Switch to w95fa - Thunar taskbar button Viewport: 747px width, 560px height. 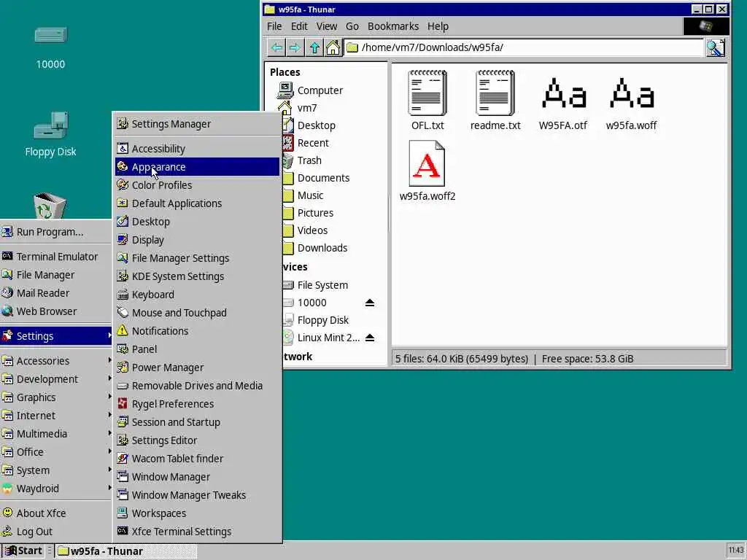pyautogui.click(x=125, y=551)
